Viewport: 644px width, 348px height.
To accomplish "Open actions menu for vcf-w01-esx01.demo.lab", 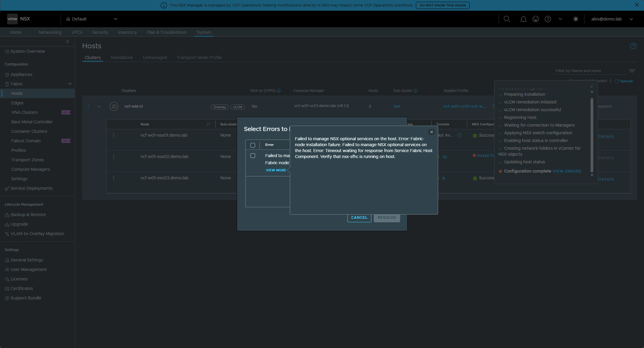I will (x=114, y=135).
